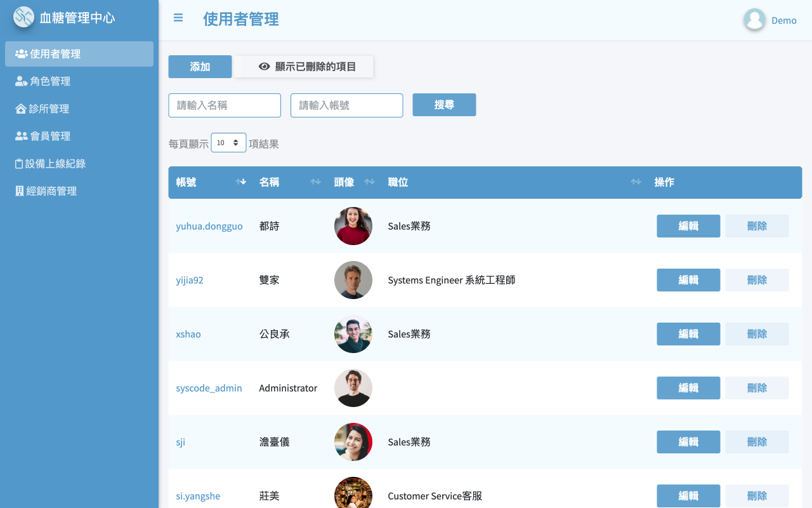
Task: Open 設備上線紀錄 via its device icon
Action: tap(20, 163)
